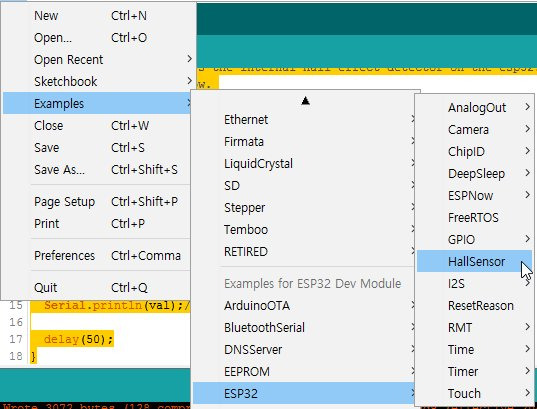
Task: Expand the DeepSleep submenu arrow
Action: [527, 173]
